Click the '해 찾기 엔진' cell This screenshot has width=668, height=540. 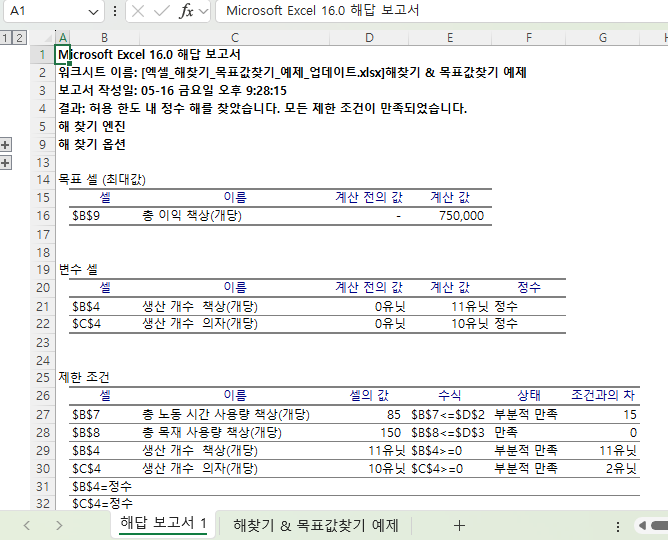point(92,126)
